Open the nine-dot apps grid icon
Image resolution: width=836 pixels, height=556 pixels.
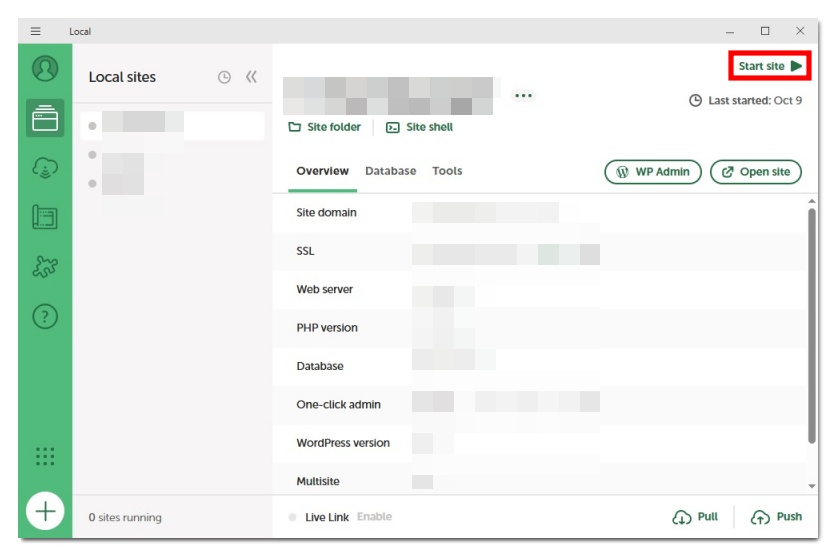tap(45, 456)
